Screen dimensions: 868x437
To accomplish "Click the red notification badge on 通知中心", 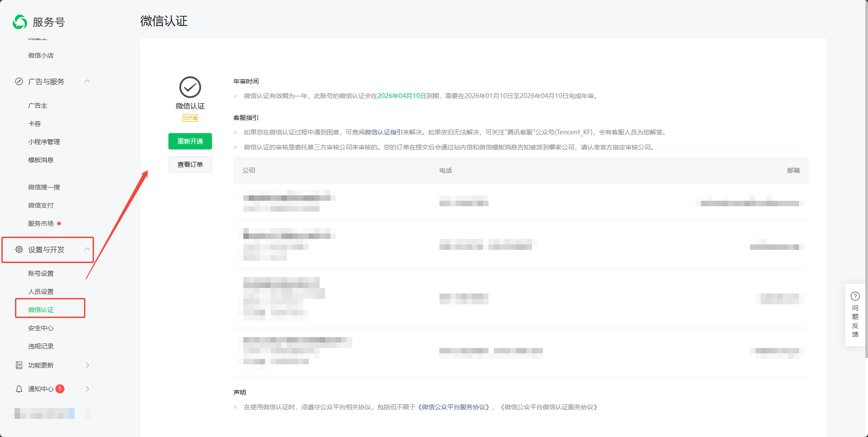I will (60, 389).
